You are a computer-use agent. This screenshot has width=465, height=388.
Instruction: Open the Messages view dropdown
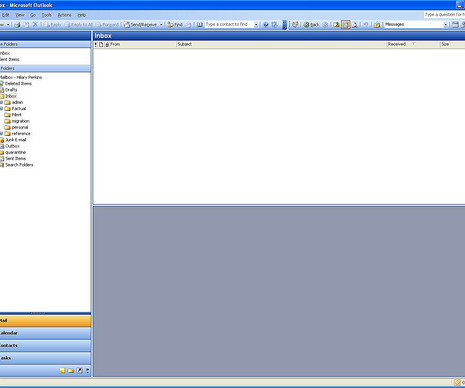point(445,25)
